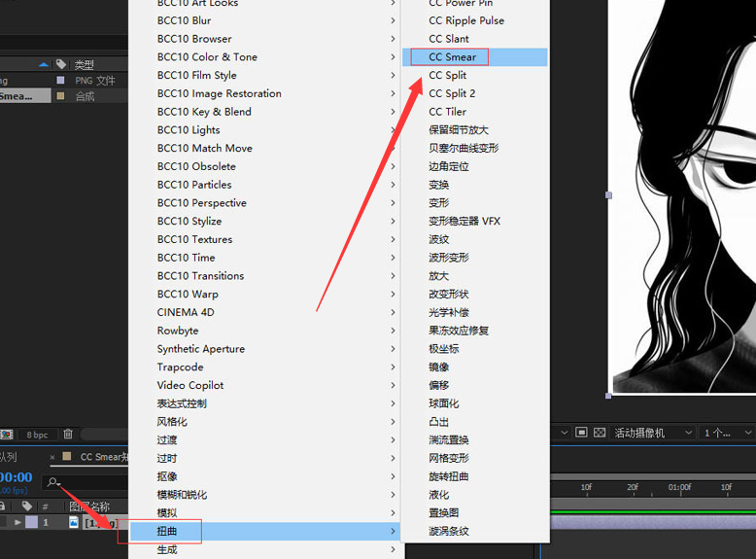Image resolution: width=756 pixels, height=559 pixels.
Task: Select the CC Smear timeline tab
Action: (x=104, y=457)
